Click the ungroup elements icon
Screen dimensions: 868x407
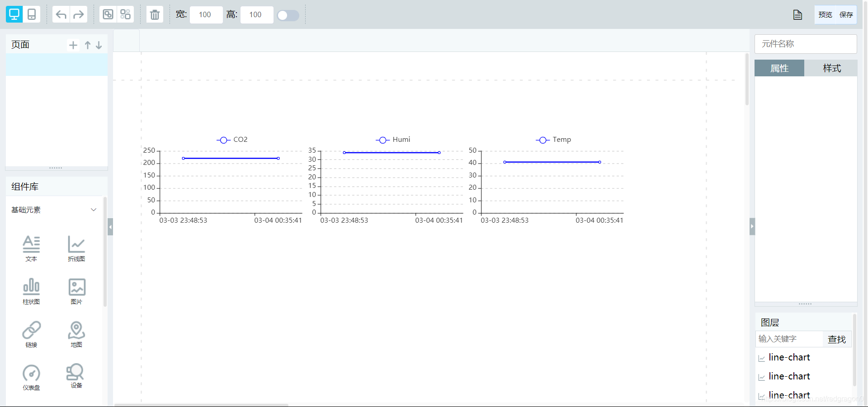[x=125, y=14]
